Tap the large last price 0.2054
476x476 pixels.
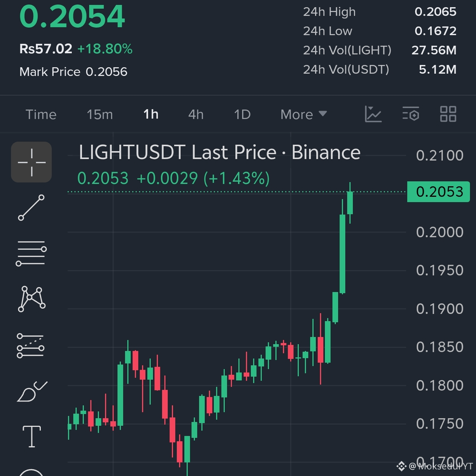coord(72,17)
